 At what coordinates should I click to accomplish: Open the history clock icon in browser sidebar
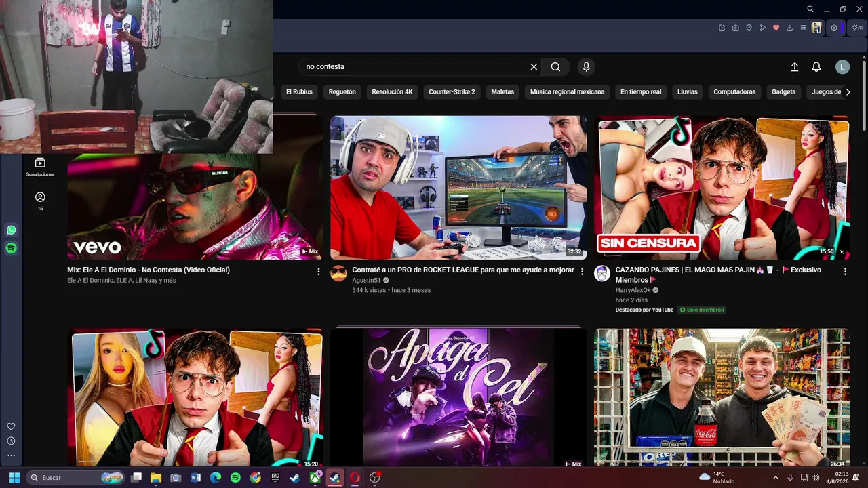point(11,441)
